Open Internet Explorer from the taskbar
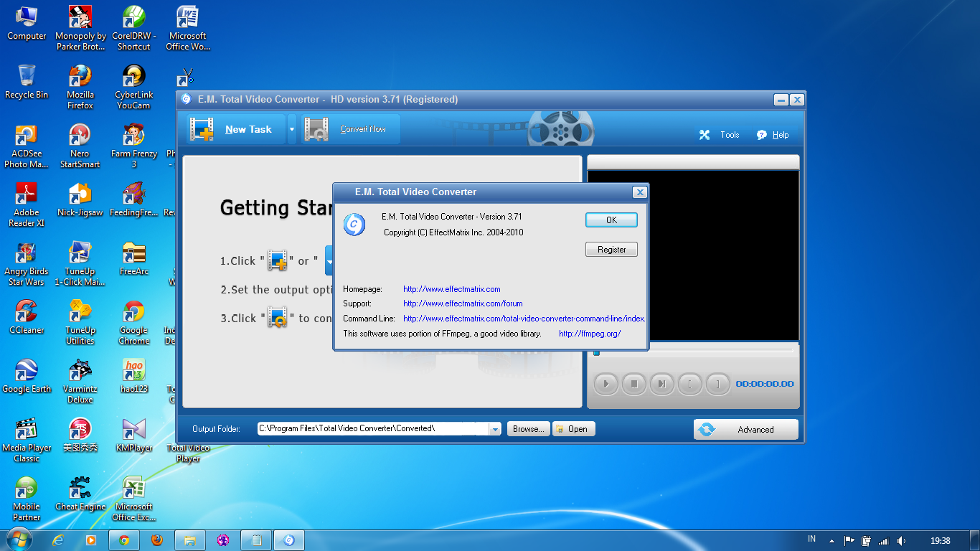Image resolution: width=980 pixels, height=551 pixels. (59, 540)
